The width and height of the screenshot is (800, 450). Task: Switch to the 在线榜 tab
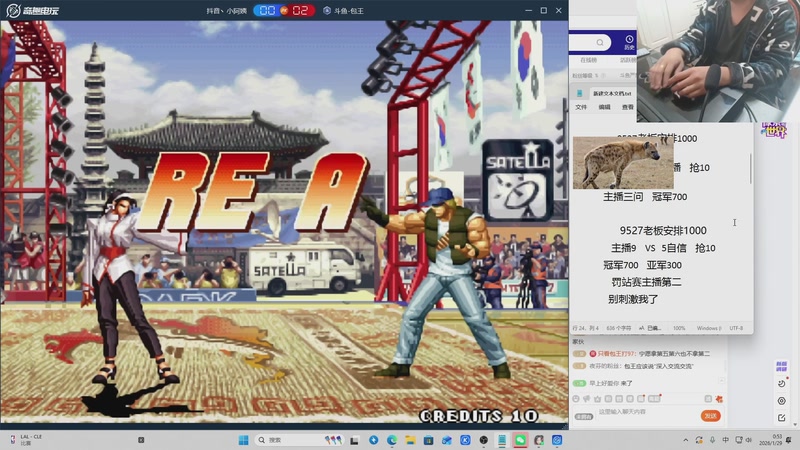click(588, 60)
